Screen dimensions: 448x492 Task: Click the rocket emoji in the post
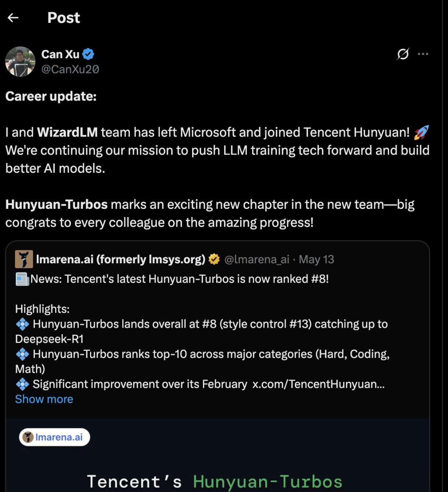421,132
